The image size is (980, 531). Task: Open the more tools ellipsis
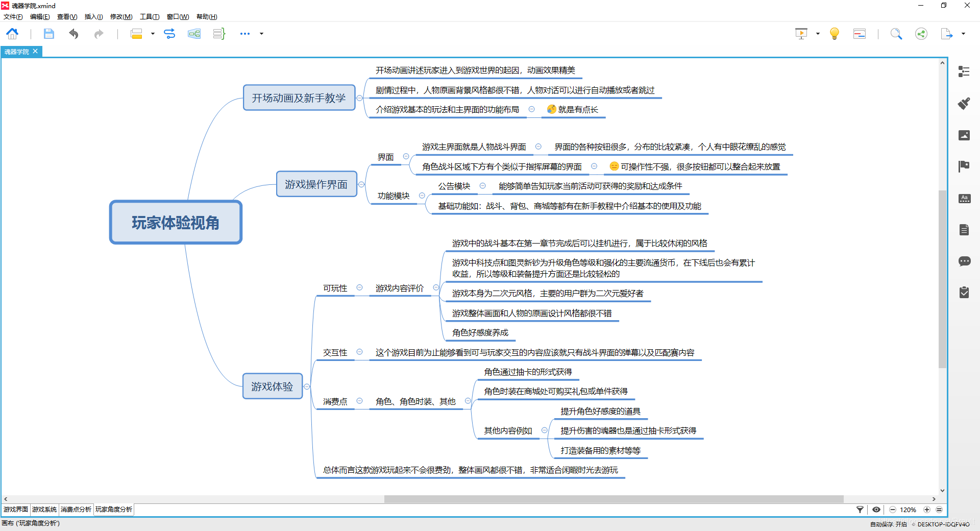click(245, 34)
